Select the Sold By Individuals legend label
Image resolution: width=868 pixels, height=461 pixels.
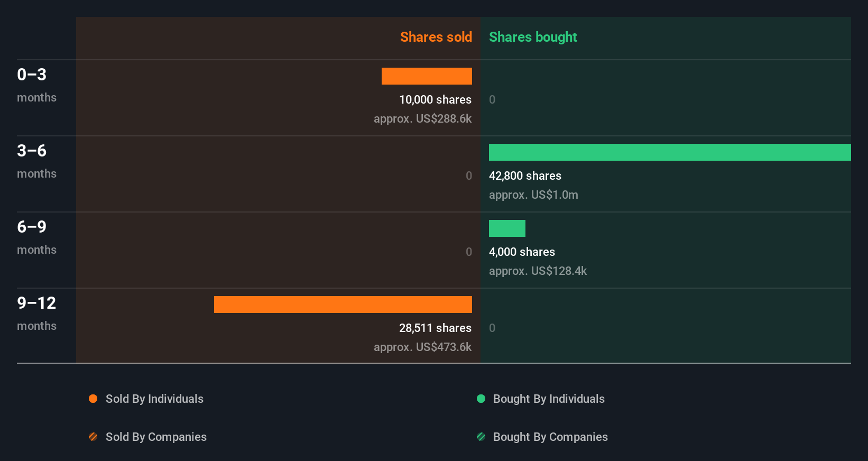coord(154,399)
